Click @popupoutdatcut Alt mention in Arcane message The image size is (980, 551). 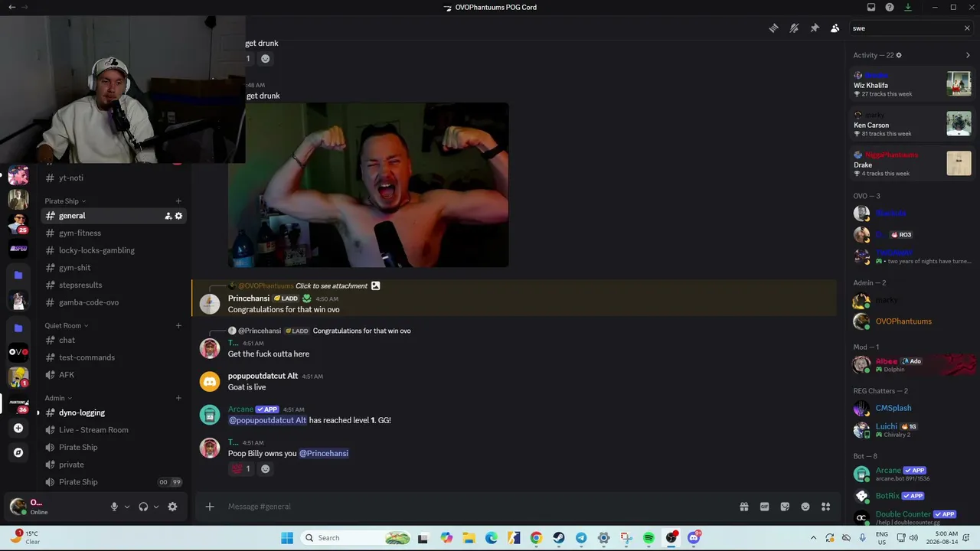267,420
